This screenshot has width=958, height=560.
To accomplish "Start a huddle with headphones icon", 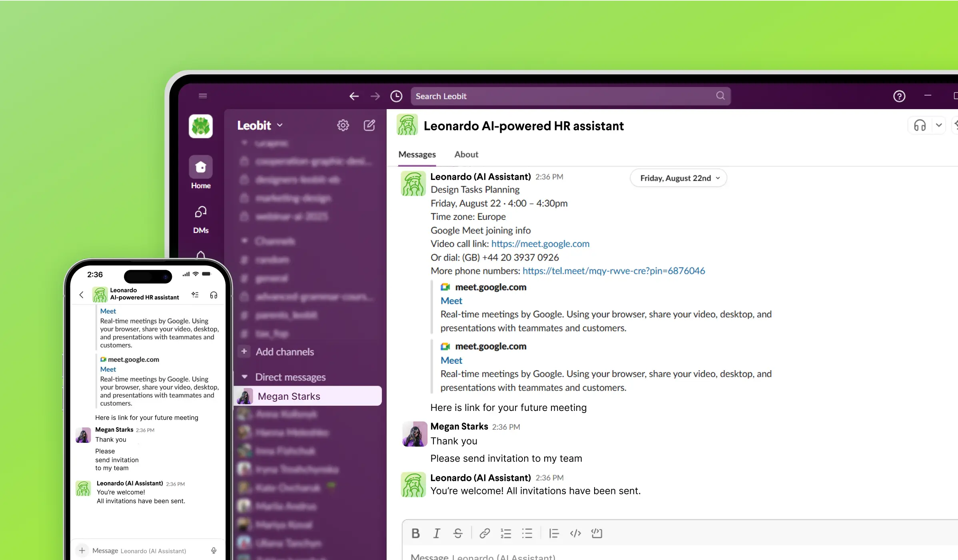I will [x=920, y=126].
